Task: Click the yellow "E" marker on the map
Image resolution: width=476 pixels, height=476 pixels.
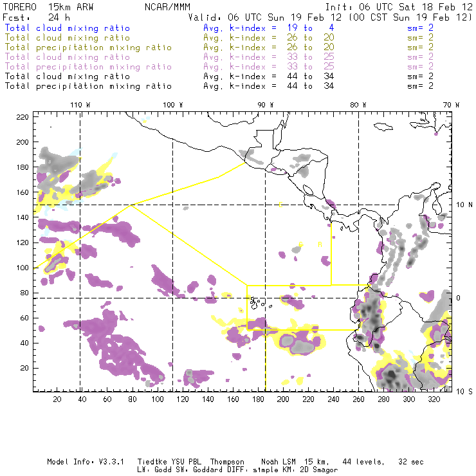Action: pos(281,205)
